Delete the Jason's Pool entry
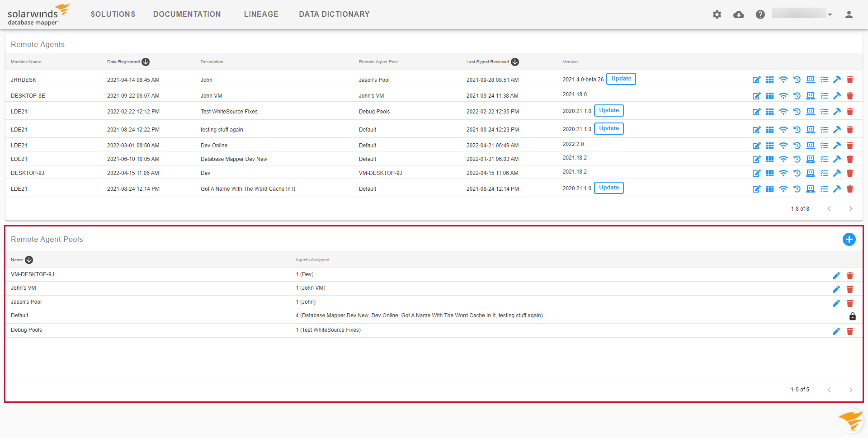Screen dimensions: 868x438 tap(850, 303)
